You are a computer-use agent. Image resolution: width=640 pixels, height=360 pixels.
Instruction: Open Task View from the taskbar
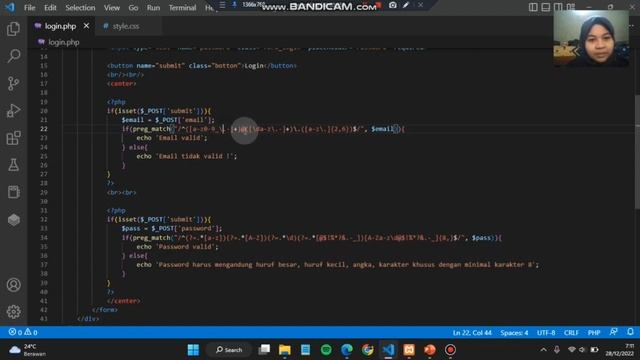[264, 350]
